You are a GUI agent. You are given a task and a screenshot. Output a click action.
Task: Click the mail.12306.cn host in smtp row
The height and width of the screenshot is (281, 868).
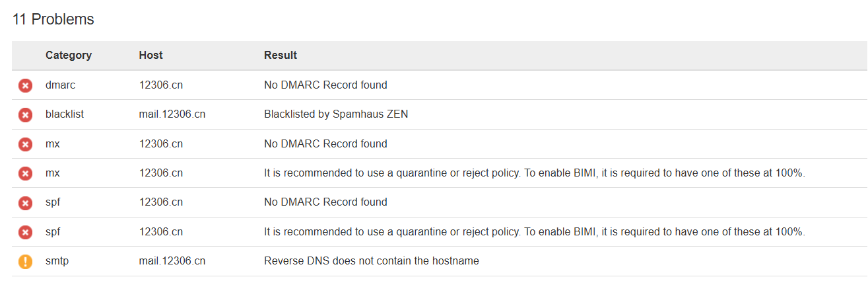coord(172,261)
